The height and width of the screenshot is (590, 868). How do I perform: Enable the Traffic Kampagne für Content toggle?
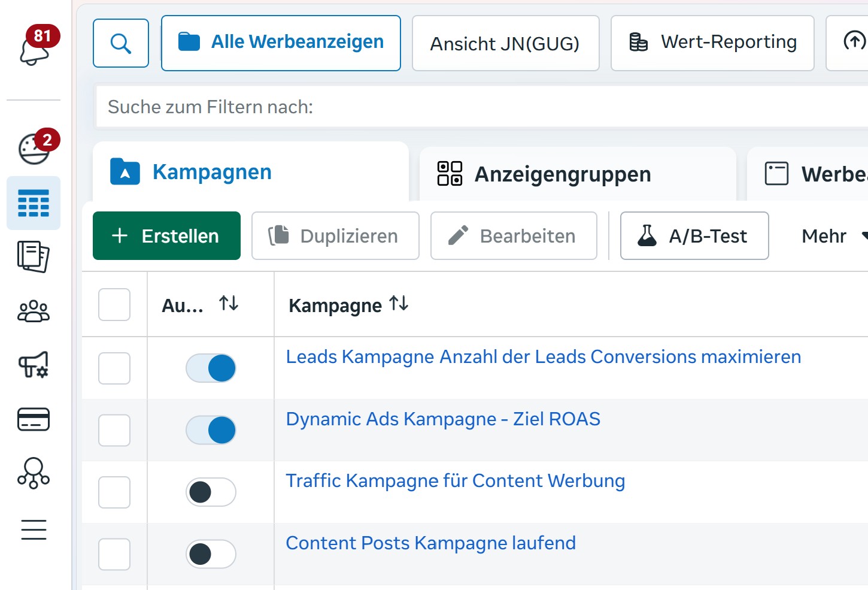click(211, 492)
